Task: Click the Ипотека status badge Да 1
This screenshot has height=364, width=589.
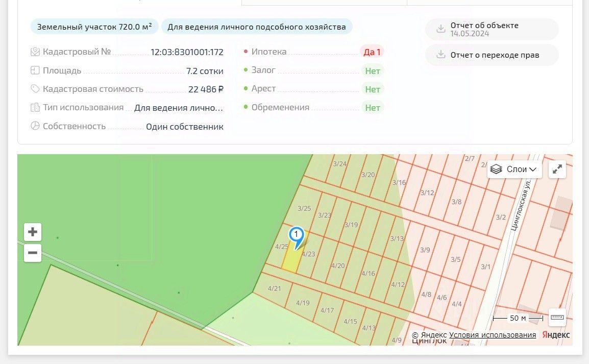Action: [372, 52]
